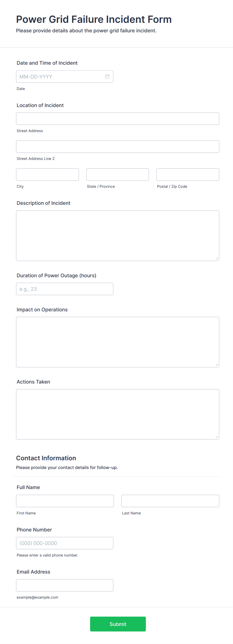Image resolution: width=233 pixels, height=644 pixels.
Task: Open the date picker calendar icon
Action: pos(107,77)
